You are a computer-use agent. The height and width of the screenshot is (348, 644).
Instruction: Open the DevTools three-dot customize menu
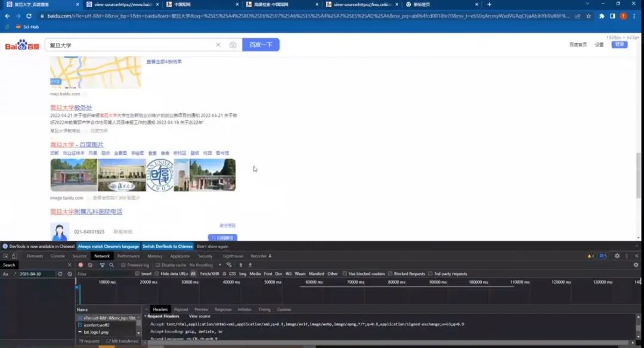tap(627, 256)
